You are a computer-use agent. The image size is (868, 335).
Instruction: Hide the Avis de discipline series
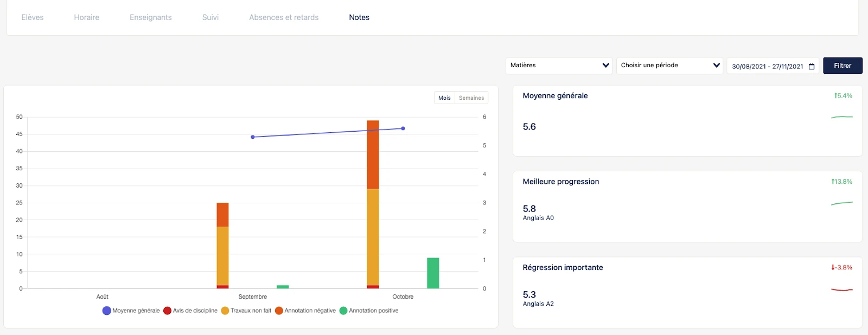[190, 311]
